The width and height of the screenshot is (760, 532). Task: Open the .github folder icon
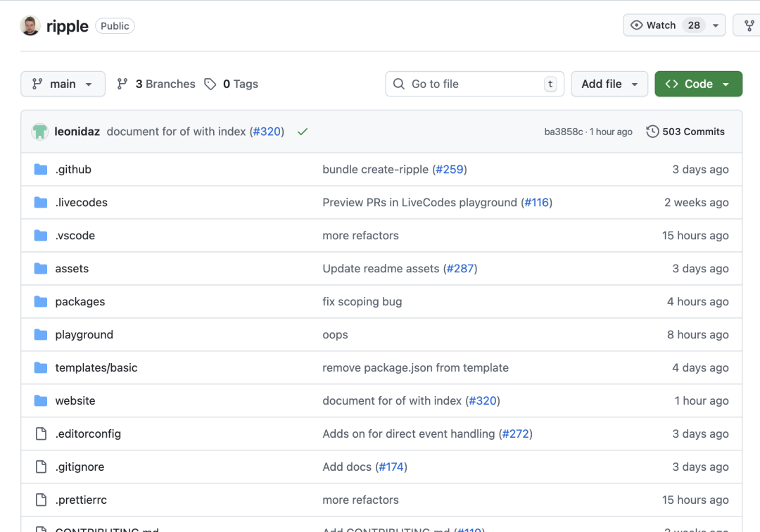(41, 170)
